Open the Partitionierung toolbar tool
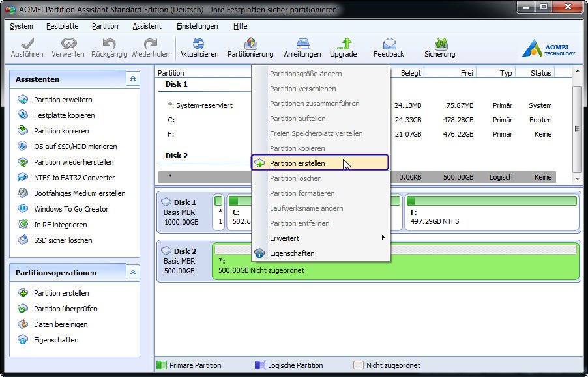This screenshot has height=377, width=588. (x=250, y=44)
